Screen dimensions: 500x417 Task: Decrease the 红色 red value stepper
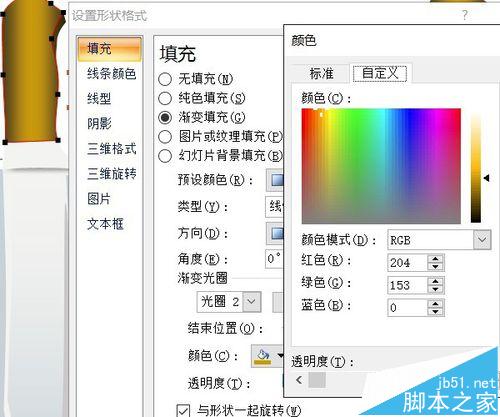click(x=435, y=267)
